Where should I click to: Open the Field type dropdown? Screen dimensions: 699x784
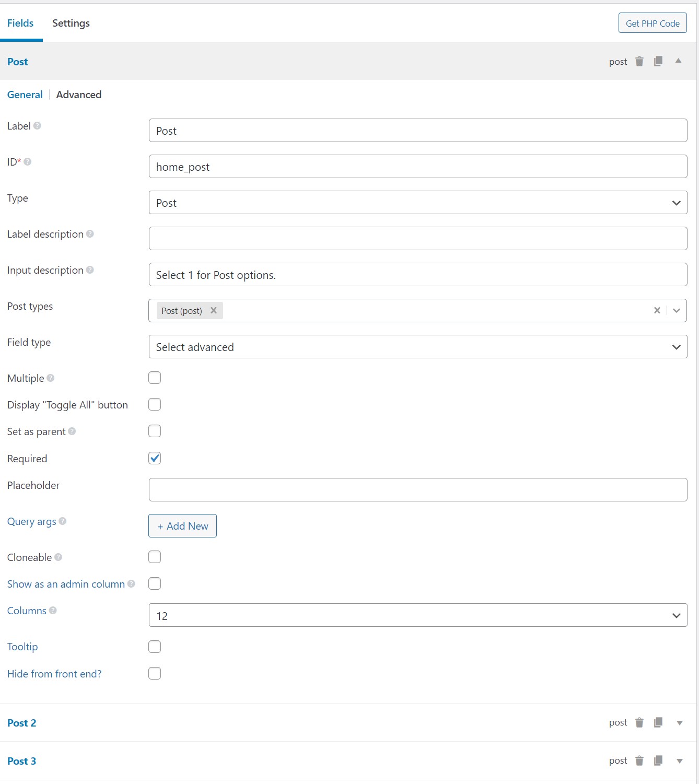coord(418,347)
